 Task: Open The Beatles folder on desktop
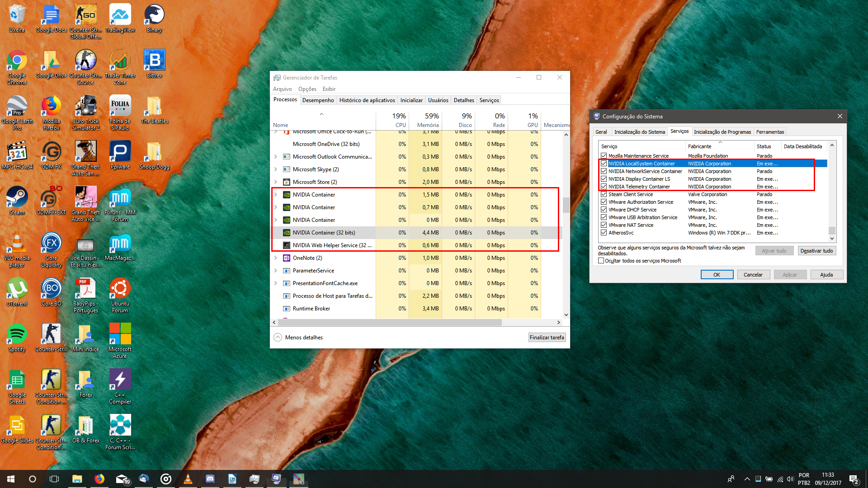tap(155, 109)
